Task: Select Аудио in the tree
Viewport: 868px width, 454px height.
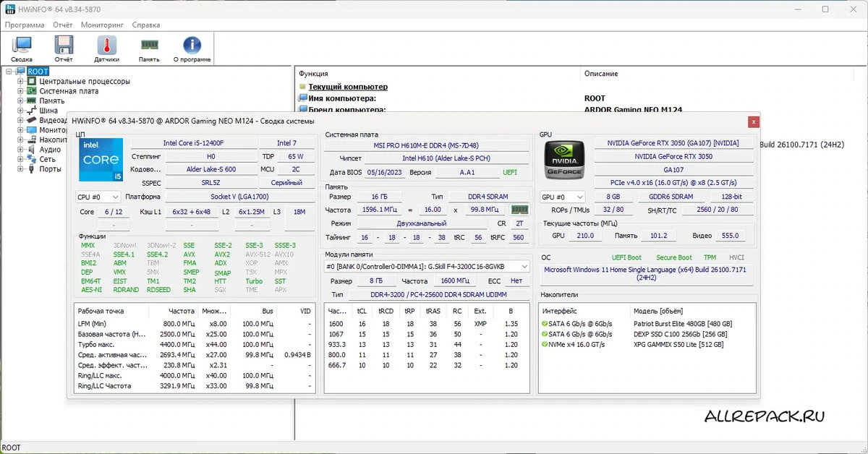Action: (x=50, y=150)
